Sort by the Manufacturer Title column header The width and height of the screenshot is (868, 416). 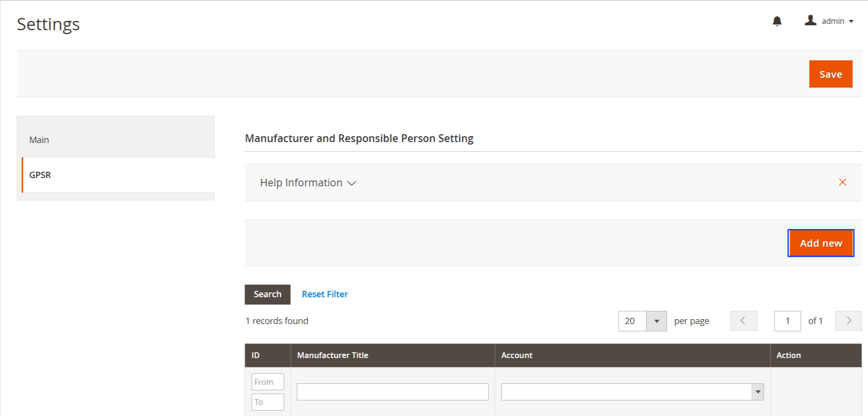coord(333,355)
